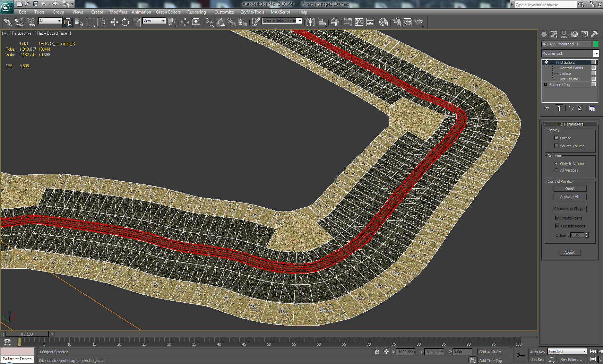Open the Rendering menu
Screen dimensions: 603x364
coord(196,12)
